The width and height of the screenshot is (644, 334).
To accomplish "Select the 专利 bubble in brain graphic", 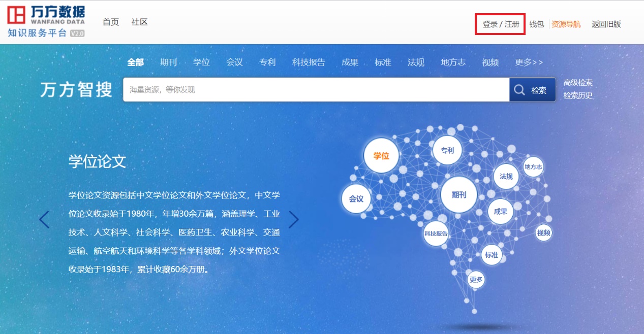I will (447, 150).
